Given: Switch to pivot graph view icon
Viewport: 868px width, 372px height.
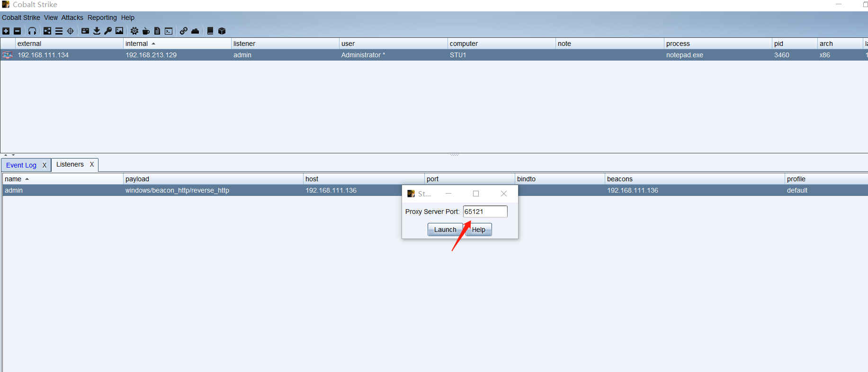Looking at the screenshot, I should [47, 31].
